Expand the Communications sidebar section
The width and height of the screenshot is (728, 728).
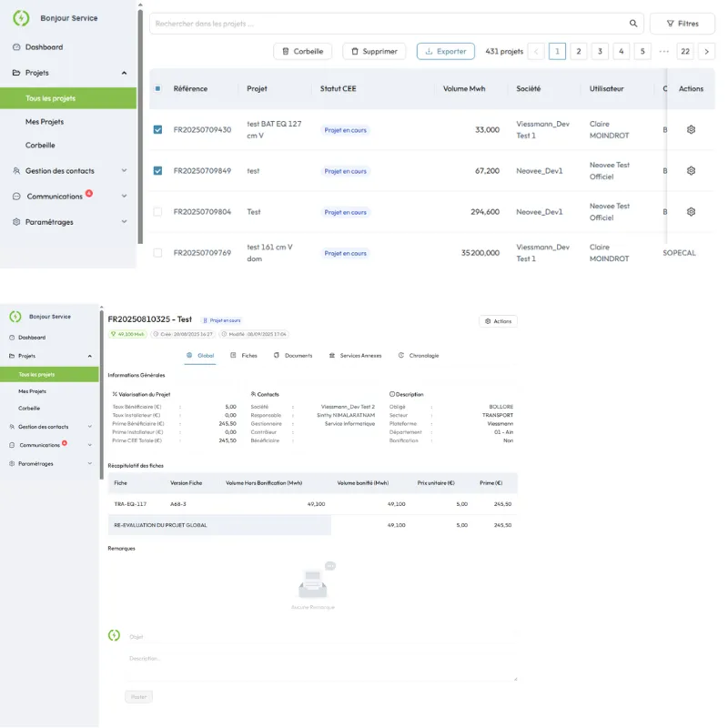124,196
